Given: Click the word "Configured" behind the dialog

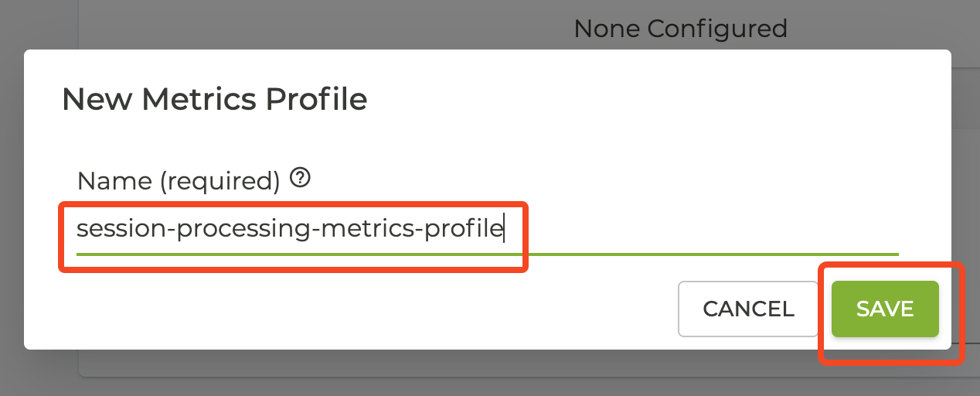Looking at the screenshot, I should [x=717, y=29].
